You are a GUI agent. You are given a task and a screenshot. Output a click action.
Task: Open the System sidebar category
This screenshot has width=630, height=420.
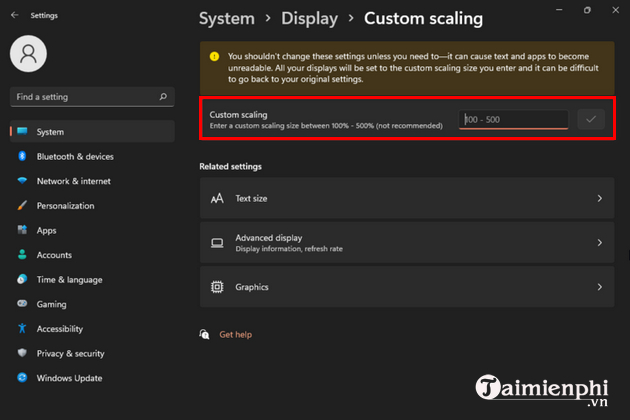pyautogui.click(x=92, y=131)
